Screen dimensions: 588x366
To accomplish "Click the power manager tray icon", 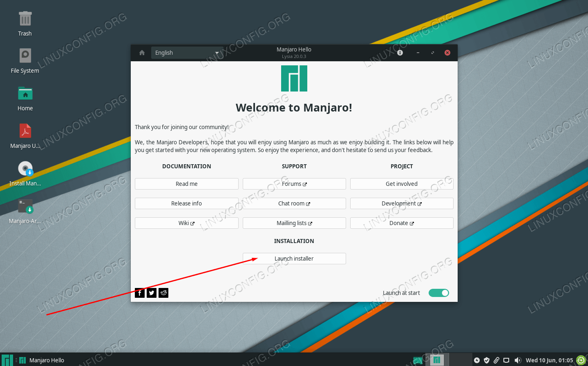I will tap(477, 360).
